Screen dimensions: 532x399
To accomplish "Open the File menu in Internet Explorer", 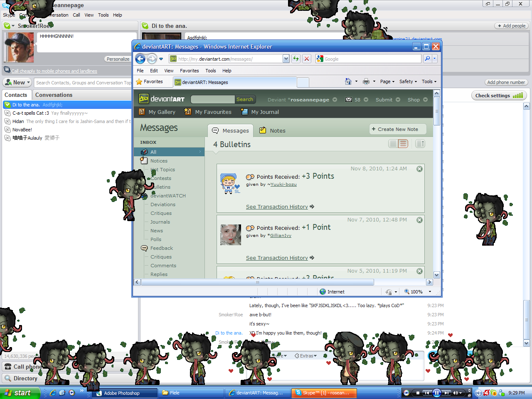I will (x=140, y=71).
